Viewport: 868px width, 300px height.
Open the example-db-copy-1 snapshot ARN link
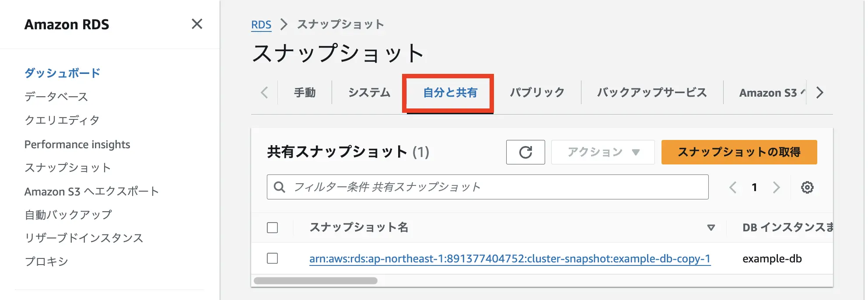pyautogui.click(x=509, y=259)
